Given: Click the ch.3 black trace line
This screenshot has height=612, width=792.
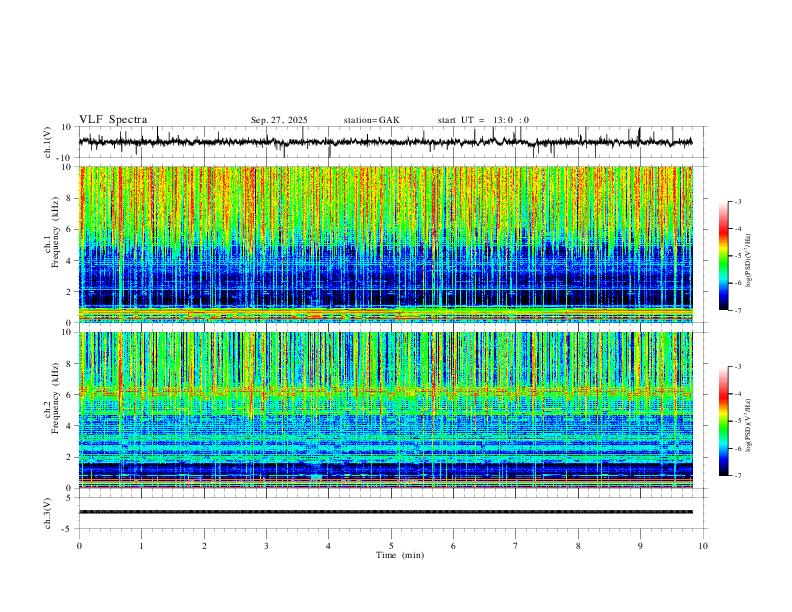Looking at the screenshot, I should point(385,512).
